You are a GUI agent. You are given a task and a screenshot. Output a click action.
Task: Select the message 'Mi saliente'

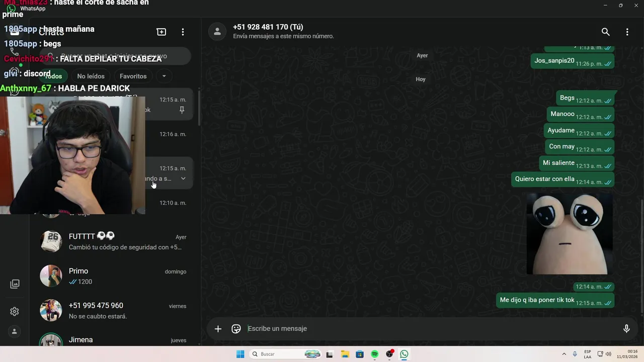577,163
